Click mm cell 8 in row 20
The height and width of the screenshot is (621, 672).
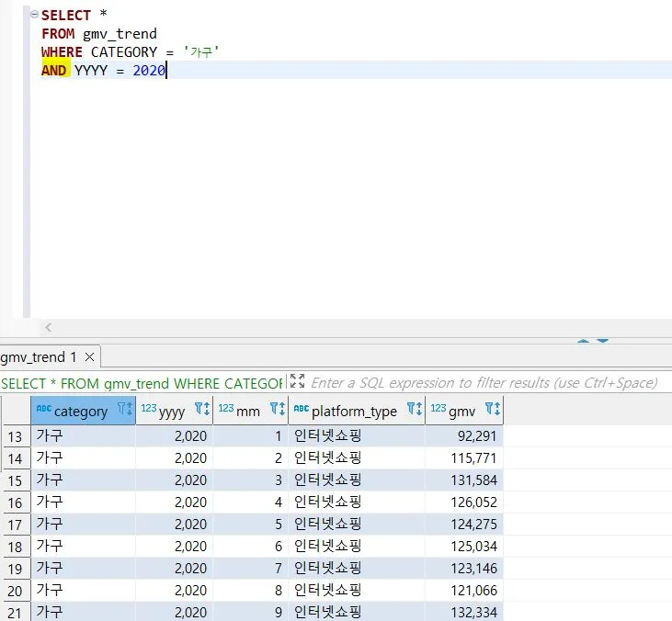coord(250,591)
